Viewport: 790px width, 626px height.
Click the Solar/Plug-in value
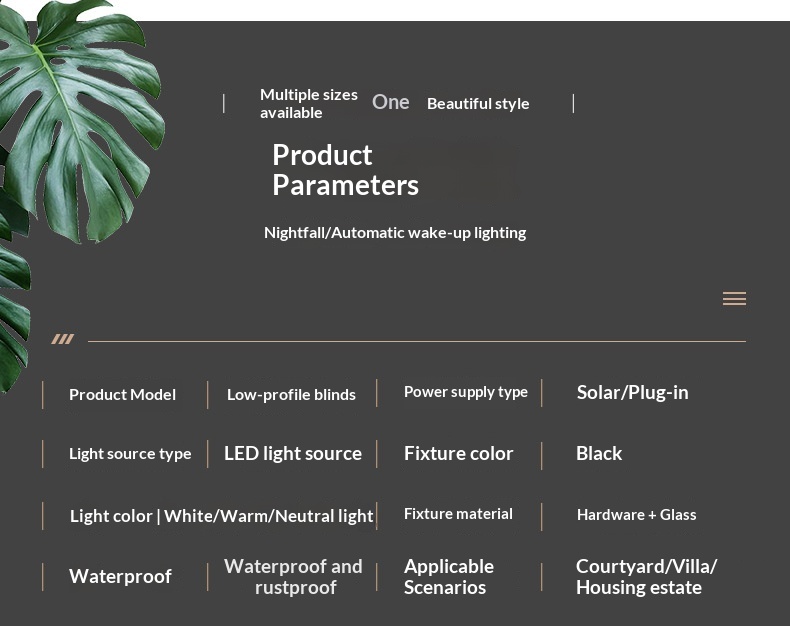pos(633,392)
